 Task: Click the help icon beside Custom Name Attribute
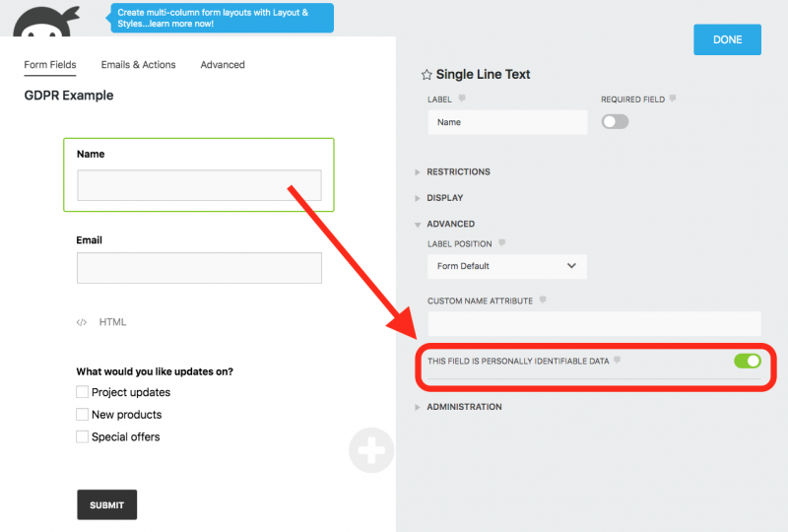coord(543,299)
